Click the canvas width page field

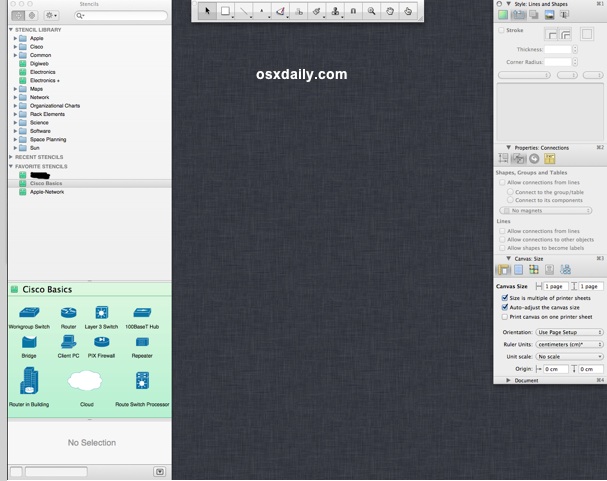tap(555, 286)
